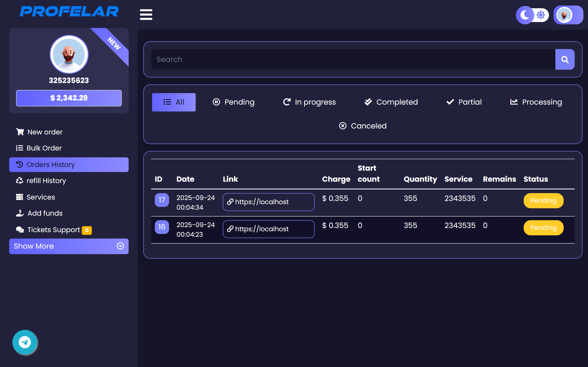
Task: Open Bulk Order from sidebar
Action: pos(44,148)
